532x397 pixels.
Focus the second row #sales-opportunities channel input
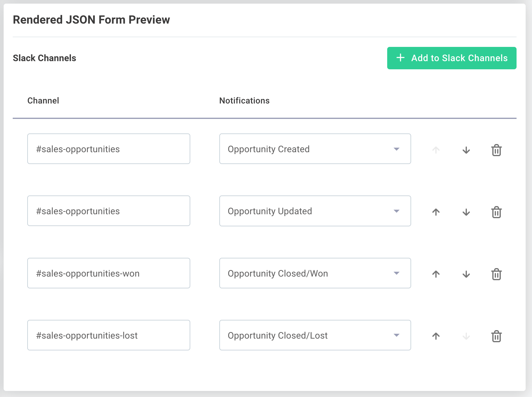click(108, 211)
